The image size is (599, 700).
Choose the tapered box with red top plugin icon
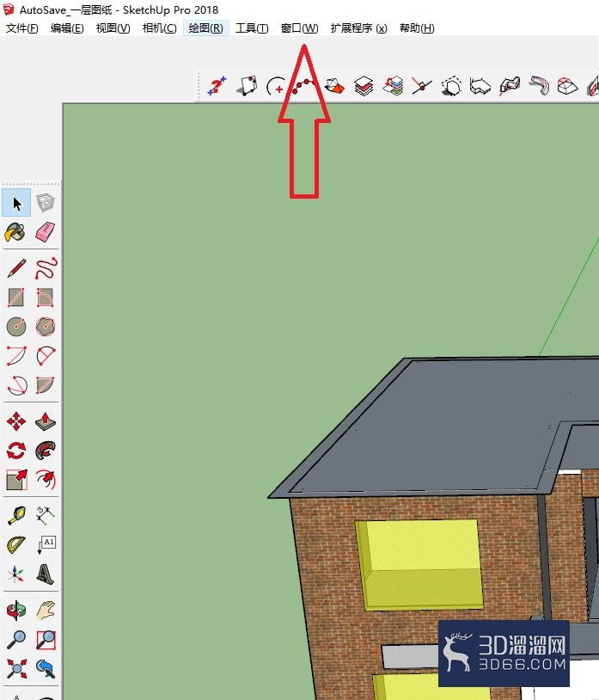pos(567,86)
